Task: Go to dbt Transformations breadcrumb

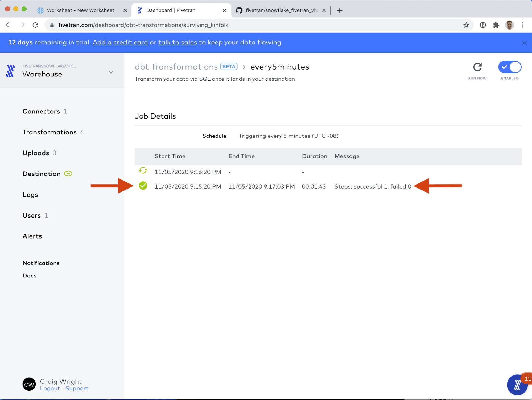Action: (176, 67)
